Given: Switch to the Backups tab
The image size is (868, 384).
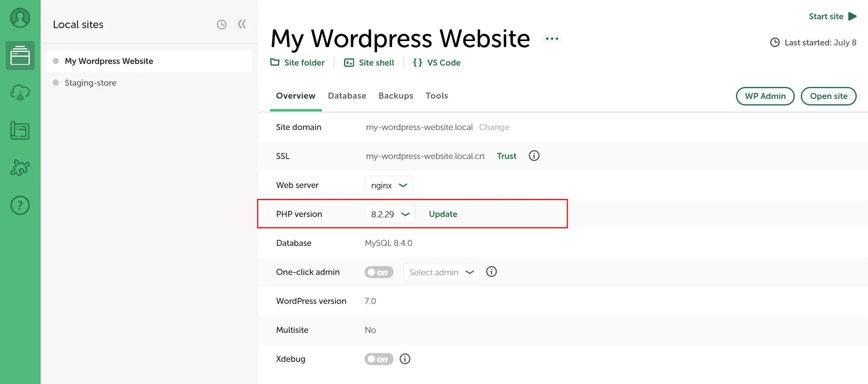Looking at the screenshot, I should (396, 96).
